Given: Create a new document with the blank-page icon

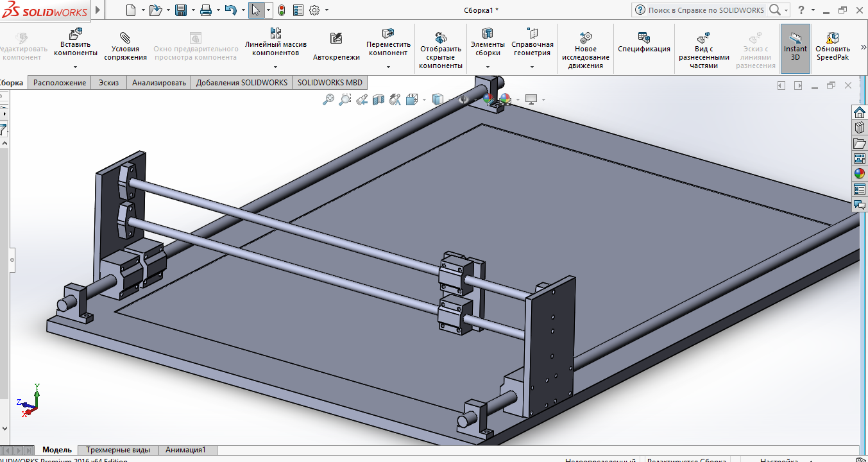Looking at the screenshot, I should click(131, 10).
